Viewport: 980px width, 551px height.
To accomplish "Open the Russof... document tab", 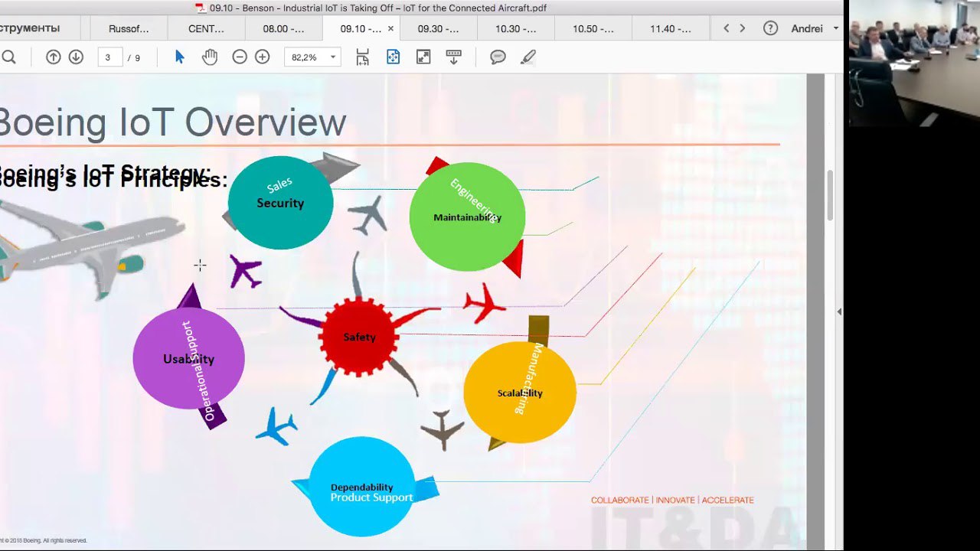I will (129, 28).
